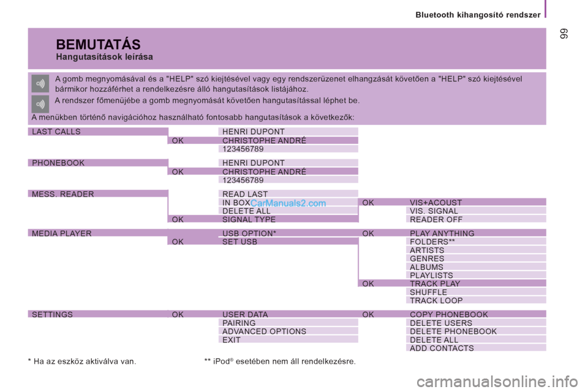Screen dimensions: 588x392
Task: Select ADD CONTACTS
Action: coord(476,348)
